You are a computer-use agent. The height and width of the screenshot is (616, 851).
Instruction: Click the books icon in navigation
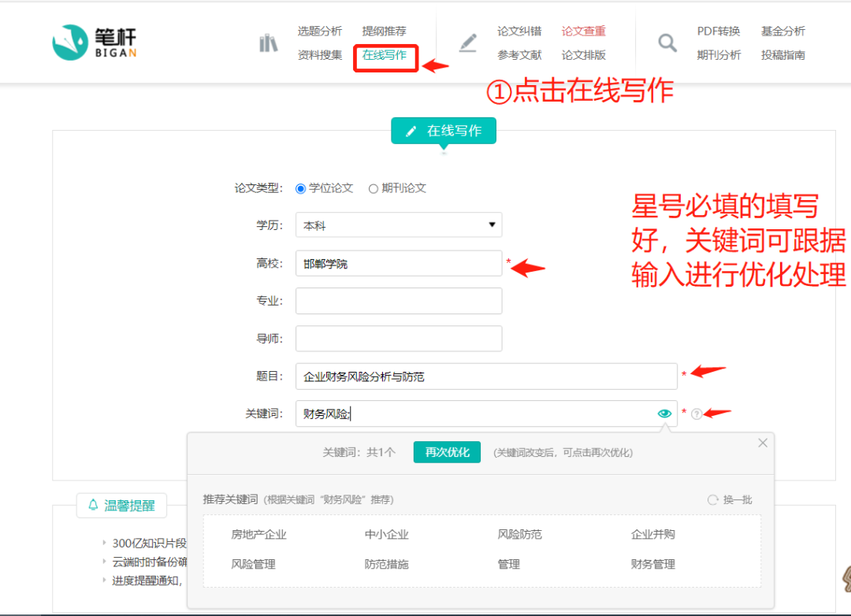coord(269,43)
